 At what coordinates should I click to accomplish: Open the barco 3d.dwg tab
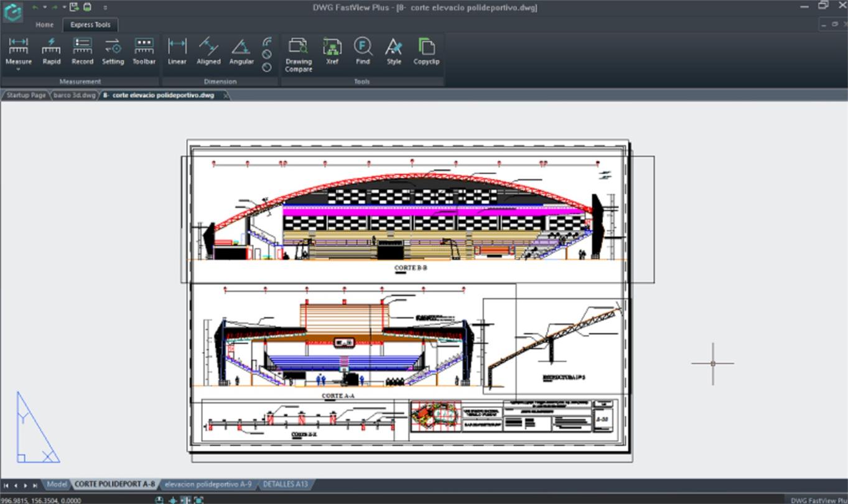(x=73, y=96)
